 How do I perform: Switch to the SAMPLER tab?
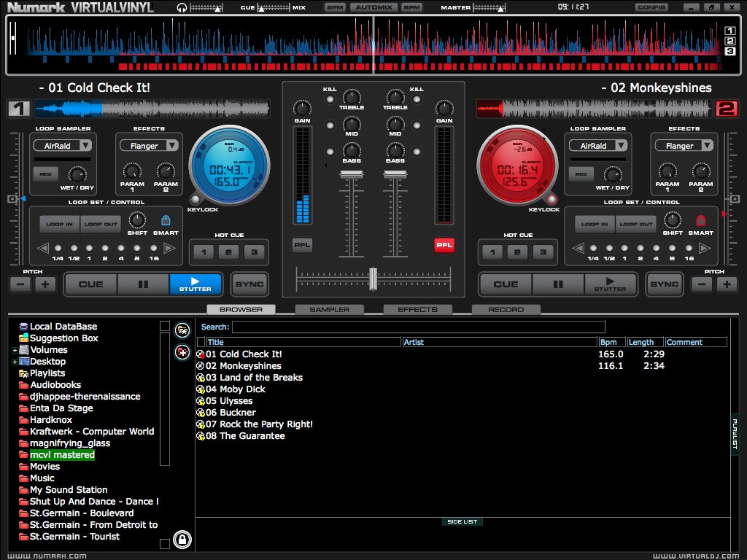tap(329, 309)
